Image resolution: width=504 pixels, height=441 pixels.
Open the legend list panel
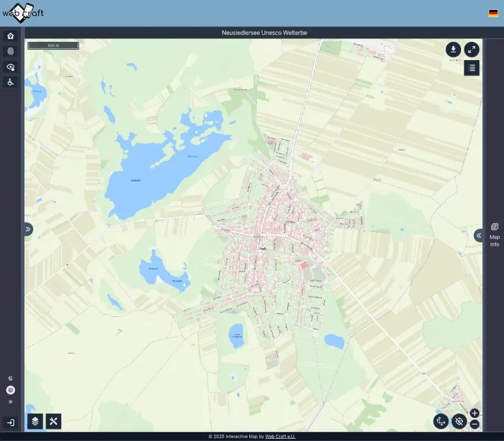[471, 68]
